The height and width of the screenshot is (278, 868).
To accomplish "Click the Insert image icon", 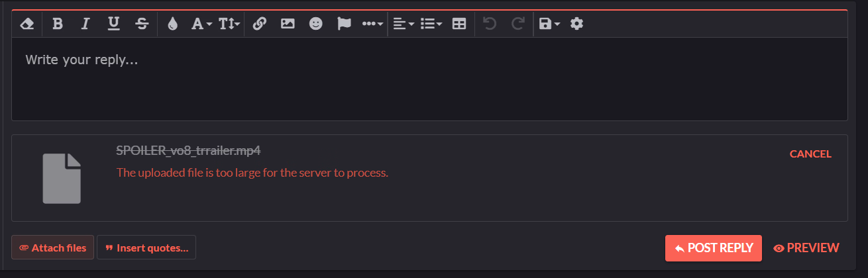I will [x=288, y=24].
